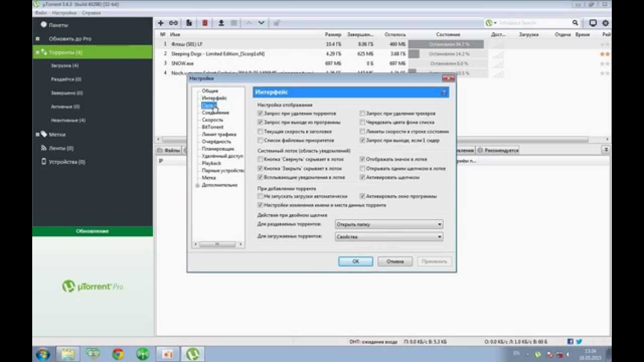This screenshot has width=644, height=362.
Task: Select BitTorrent in the settings tree
Action: (212, 127)
